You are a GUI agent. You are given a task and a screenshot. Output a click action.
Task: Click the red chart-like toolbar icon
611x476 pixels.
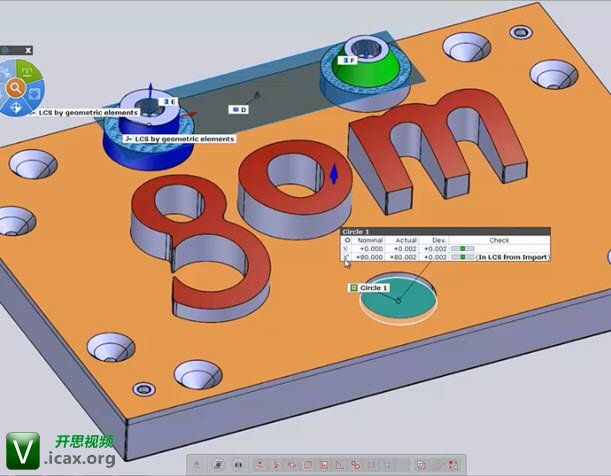pyautogui.click(x=339, y=465)
